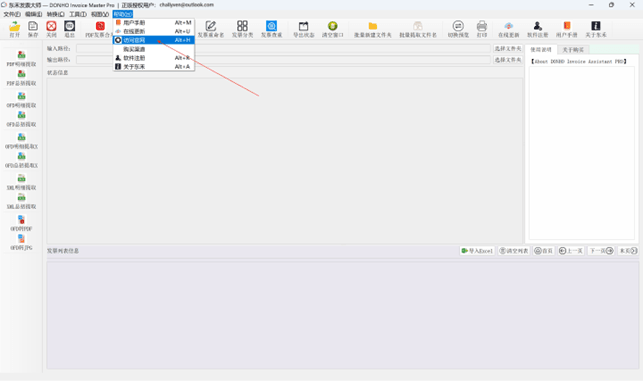The image size is (643, 381).
Task: Click 选择文件夹 button for output path
Action: point(508,60)
